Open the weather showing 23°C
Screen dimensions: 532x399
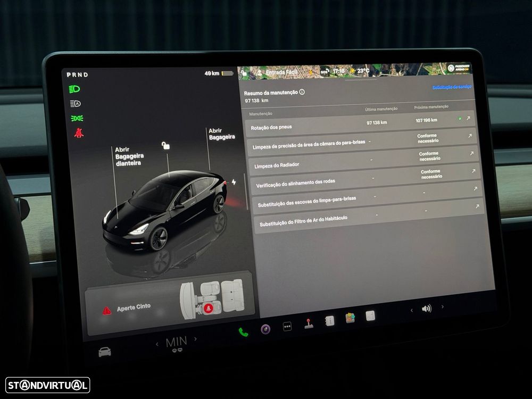click(x=359, y=71)
